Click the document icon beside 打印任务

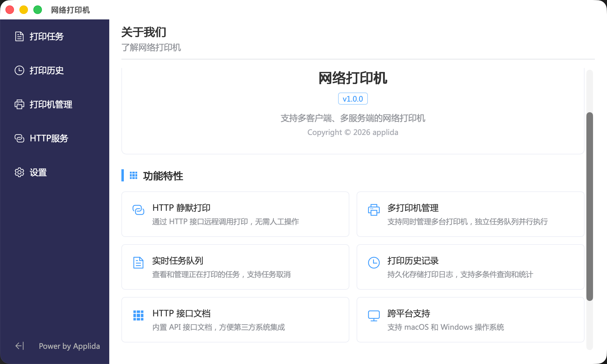pyautogui.click(x=19, y=36)
